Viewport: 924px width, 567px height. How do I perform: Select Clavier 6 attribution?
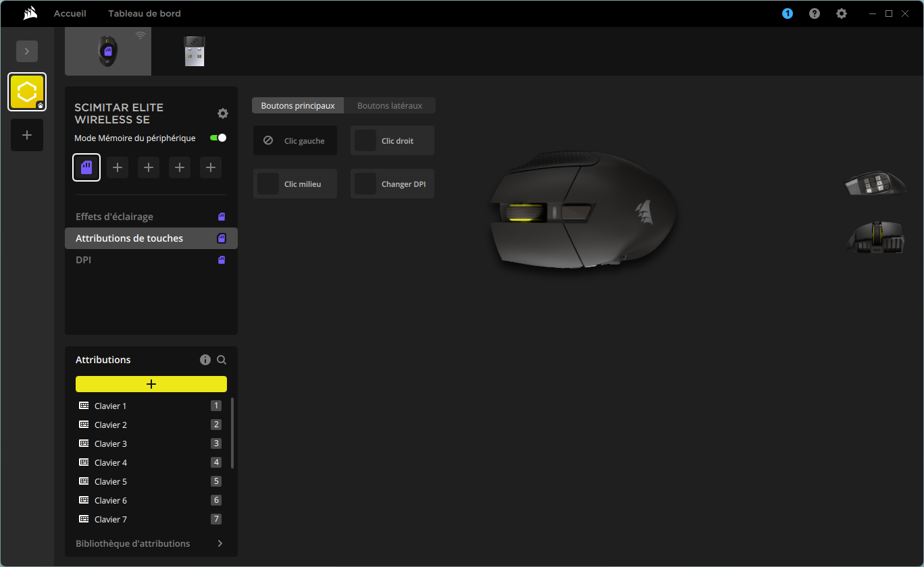coord(150,500)
